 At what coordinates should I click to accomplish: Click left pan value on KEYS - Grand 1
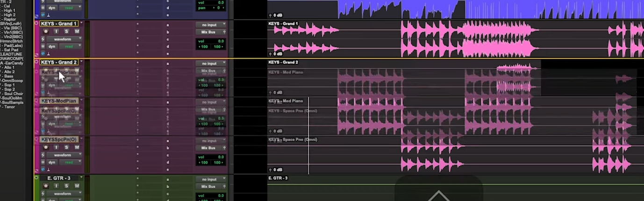pos(203,47)
